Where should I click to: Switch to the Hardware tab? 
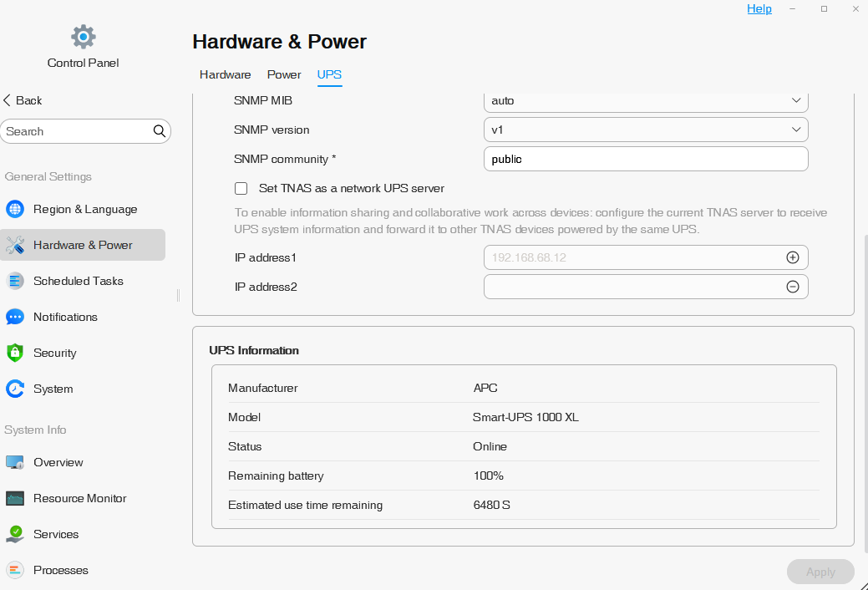[x=226, y=74]
